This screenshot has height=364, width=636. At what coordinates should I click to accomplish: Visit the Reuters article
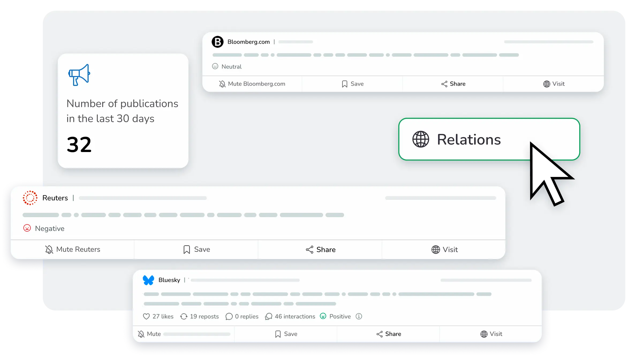444,250
